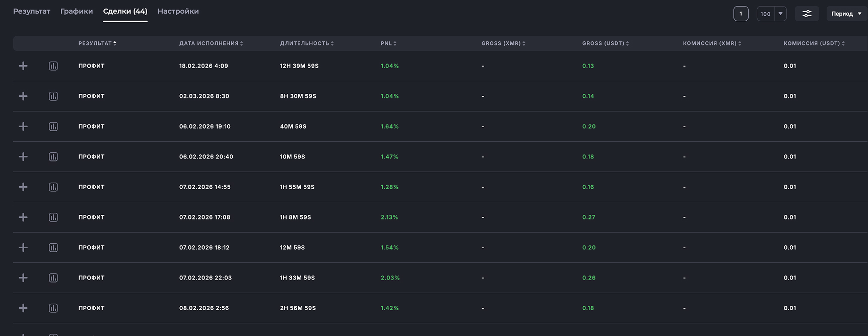Open the filter settings sliders icon

pos(807,14)
